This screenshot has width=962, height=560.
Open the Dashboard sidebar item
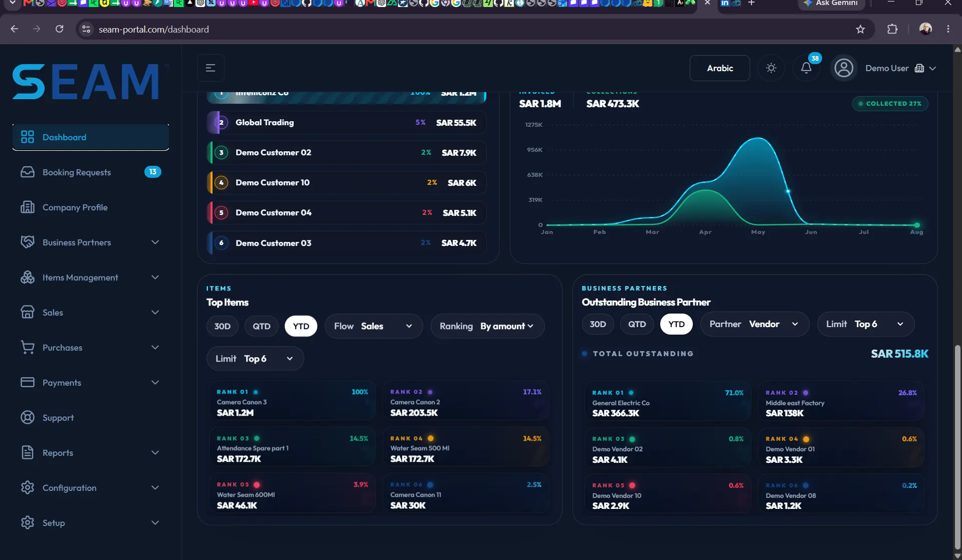pyautogui.click(x=90, y=137)
